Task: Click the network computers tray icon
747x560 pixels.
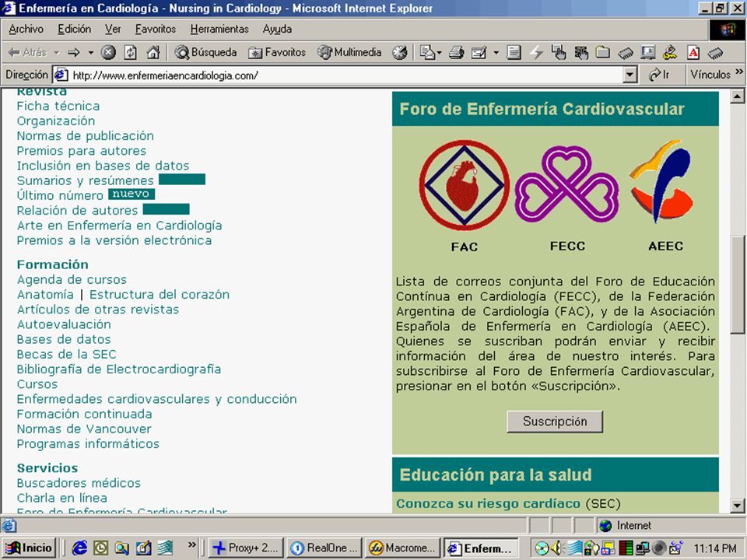Action: 641,548
